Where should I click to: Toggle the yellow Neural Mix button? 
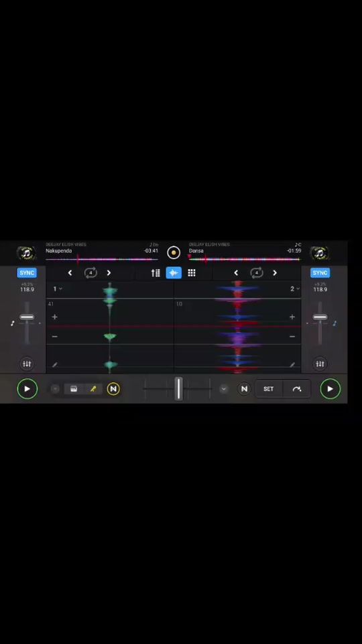click(x=113, y=389)
